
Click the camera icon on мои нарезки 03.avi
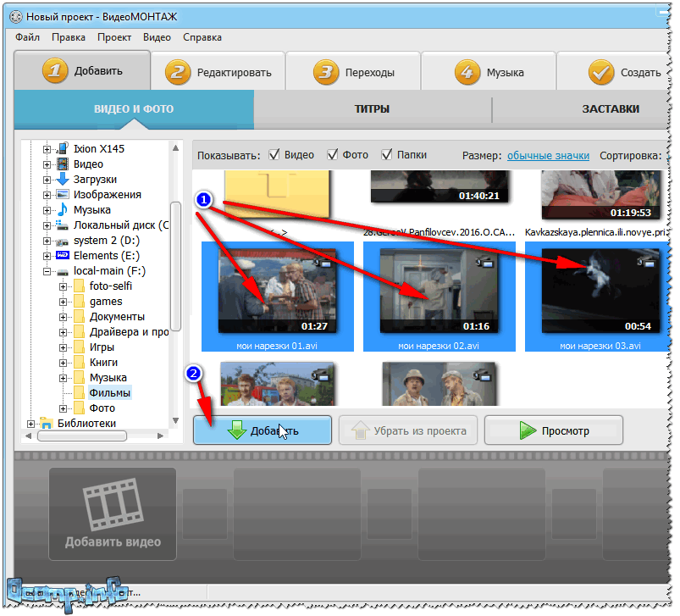pyautogui.click(x=645, y=262)
